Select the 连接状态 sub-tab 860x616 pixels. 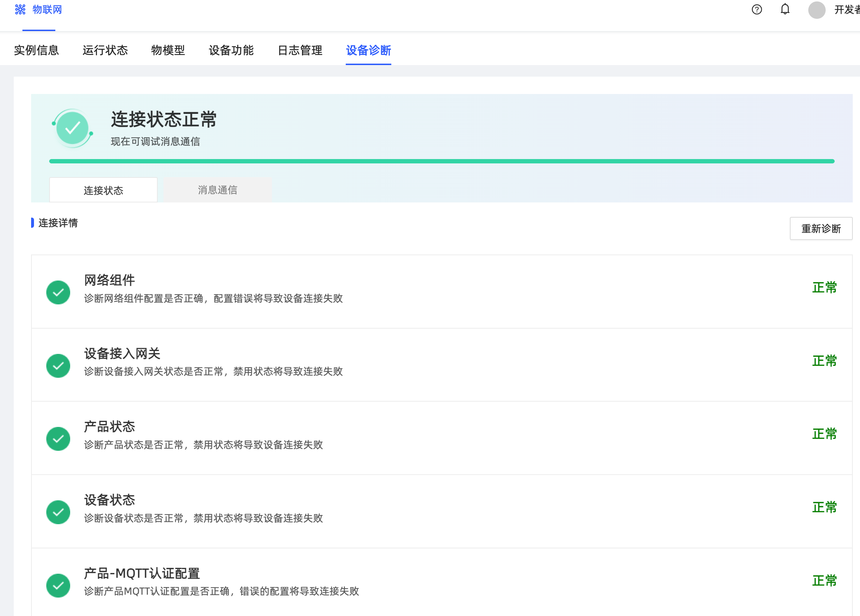click(103, 190)
